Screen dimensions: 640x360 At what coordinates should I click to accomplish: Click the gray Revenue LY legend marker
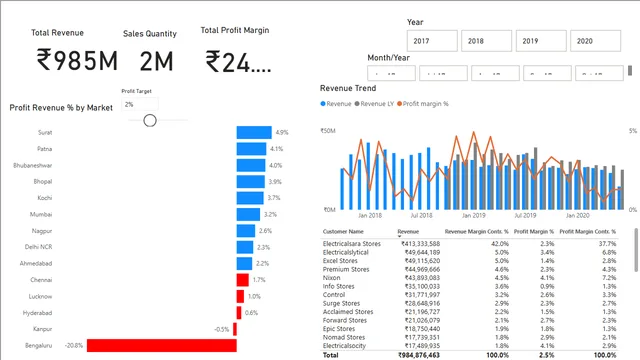(x=357, y=104)
